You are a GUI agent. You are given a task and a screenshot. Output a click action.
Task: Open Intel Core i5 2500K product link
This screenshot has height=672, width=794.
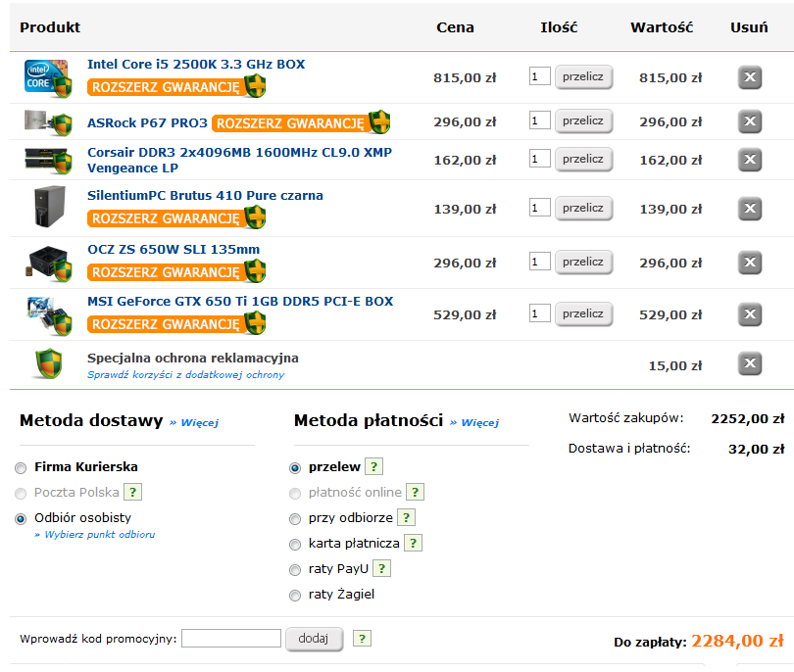click(196, 65)
